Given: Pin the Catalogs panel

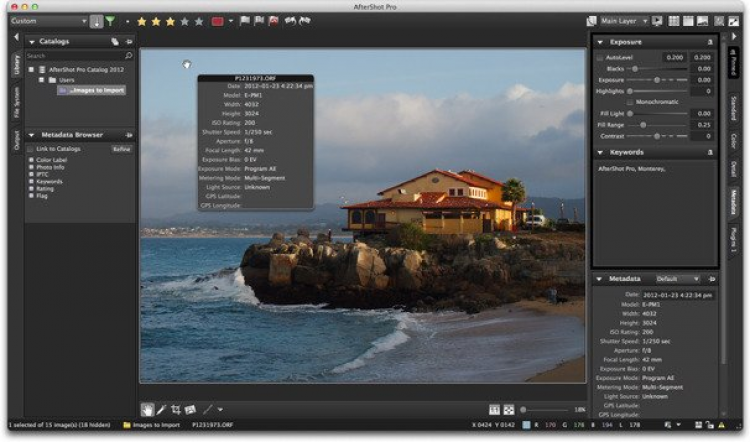Looking at the screenshot, I should click(129, 42).
